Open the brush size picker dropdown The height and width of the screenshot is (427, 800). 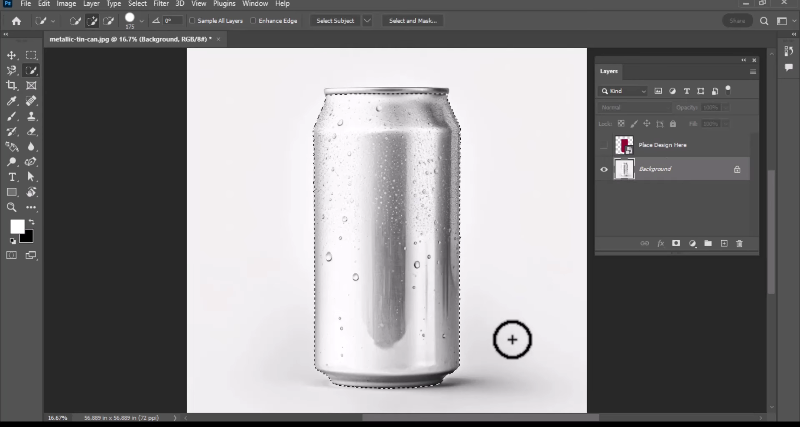(x=142, y=20)
